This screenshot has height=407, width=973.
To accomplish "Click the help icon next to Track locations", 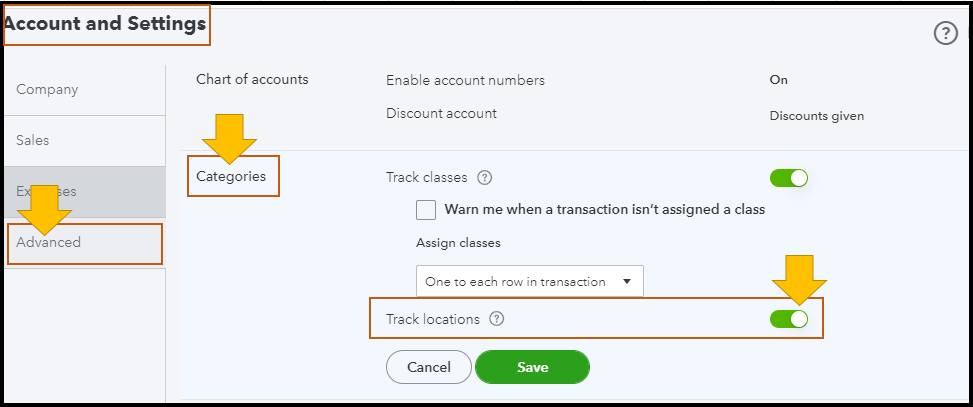I will [x=497, y=319].
